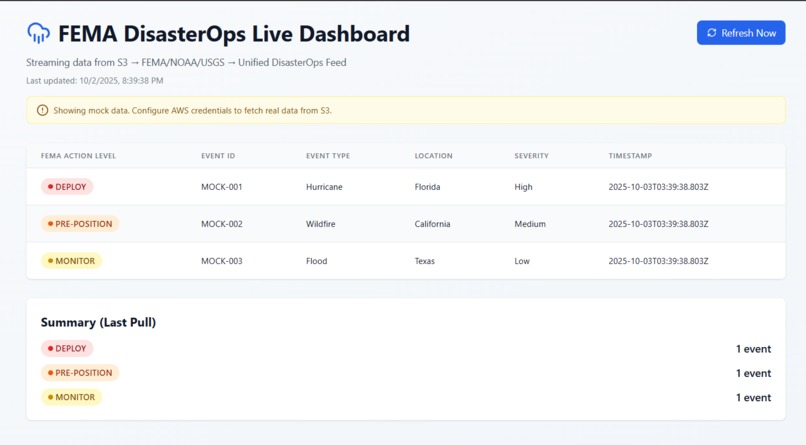Select the DEPLOY badge in MOCK-001 row
This screenshot has height=445, width=806.
coord(67,187)
